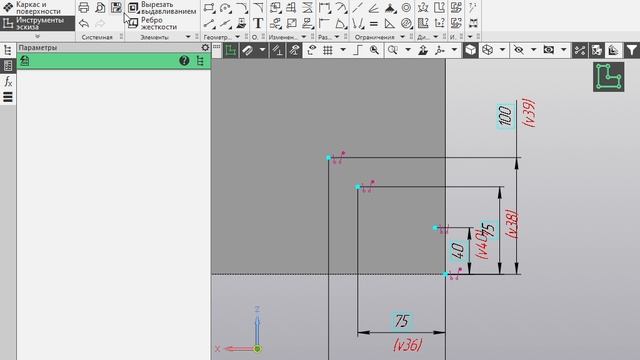
Task: Apply the Concentric circles constraint
Action: 406,7
